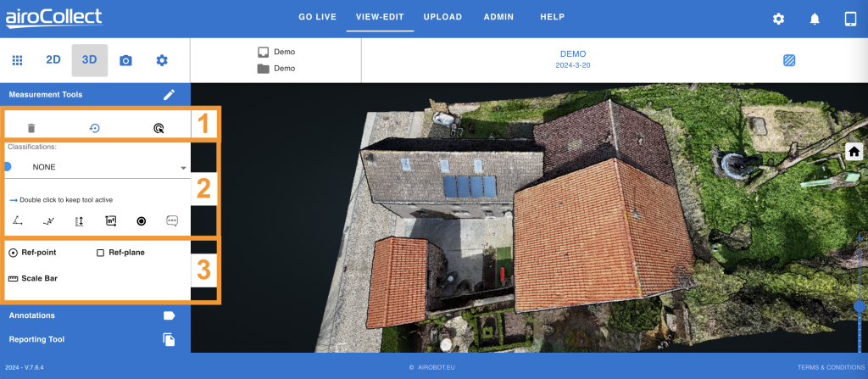Switch to the GO LIVE tab
The image size is (868, 379).
[x=318, y=17]
